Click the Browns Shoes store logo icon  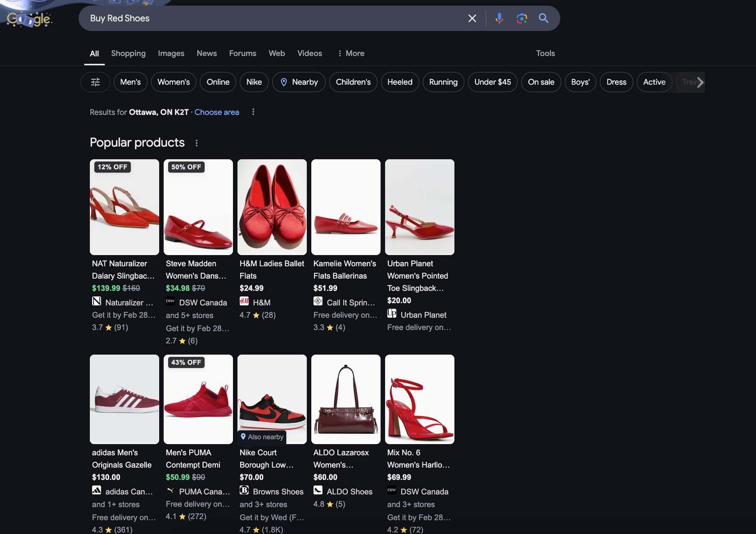pyautogui.click(x=244, y=491)
